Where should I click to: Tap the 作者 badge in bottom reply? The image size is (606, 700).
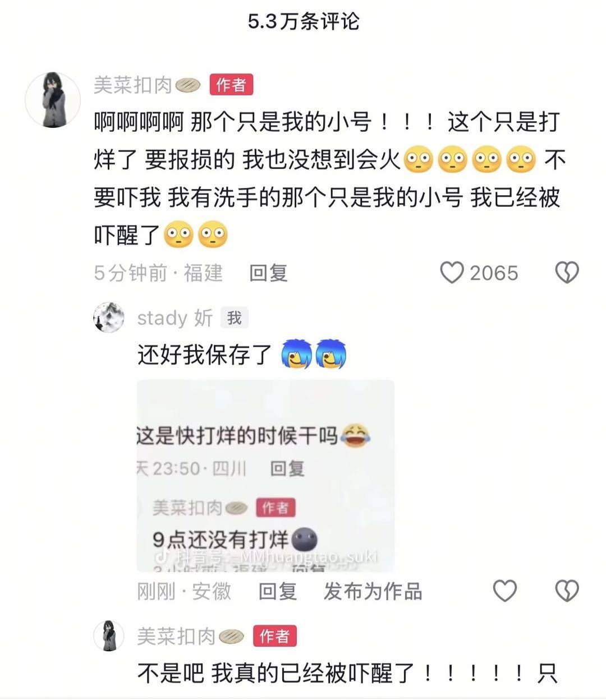click(x=275, y=637)
